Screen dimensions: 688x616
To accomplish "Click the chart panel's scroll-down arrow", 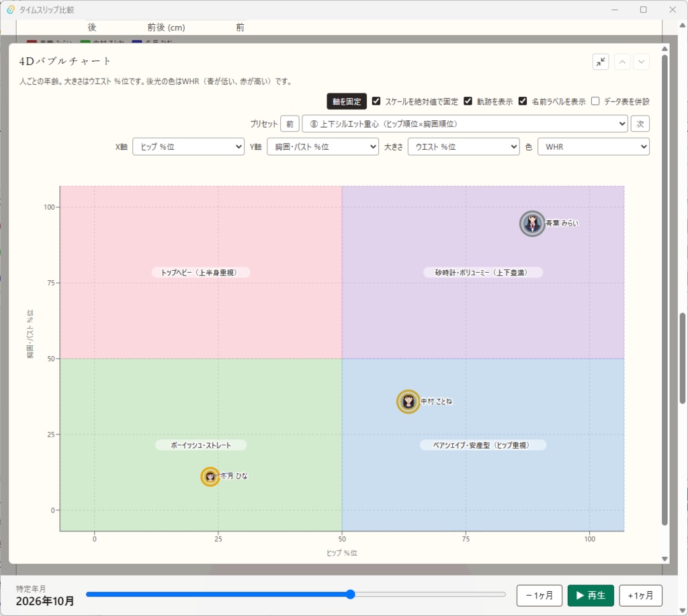I will pos(664,559).
